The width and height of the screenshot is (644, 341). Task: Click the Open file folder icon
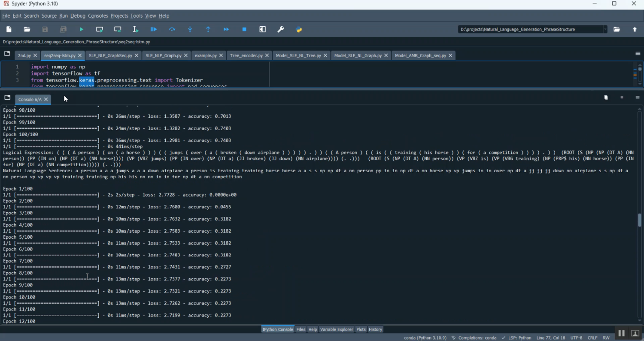pos(27,29)
